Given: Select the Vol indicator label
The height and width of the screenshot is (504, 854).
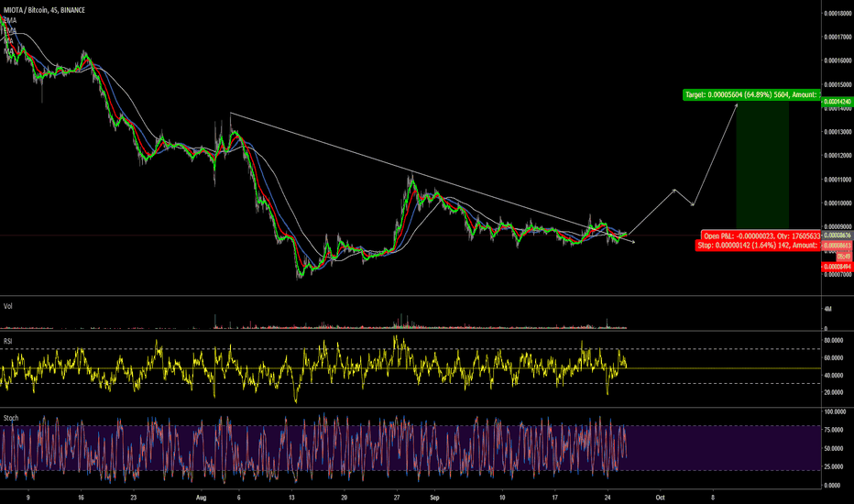Looking at the screenshot, I should pos(7,306).
